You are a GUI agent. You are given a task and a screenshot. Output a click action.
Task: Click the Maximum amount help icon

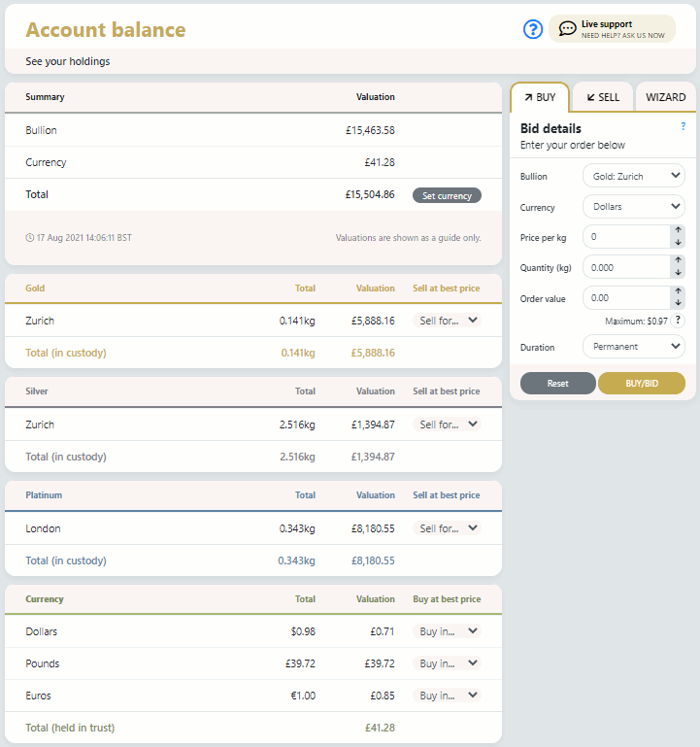pyautogui.click(x=678, y=321)
